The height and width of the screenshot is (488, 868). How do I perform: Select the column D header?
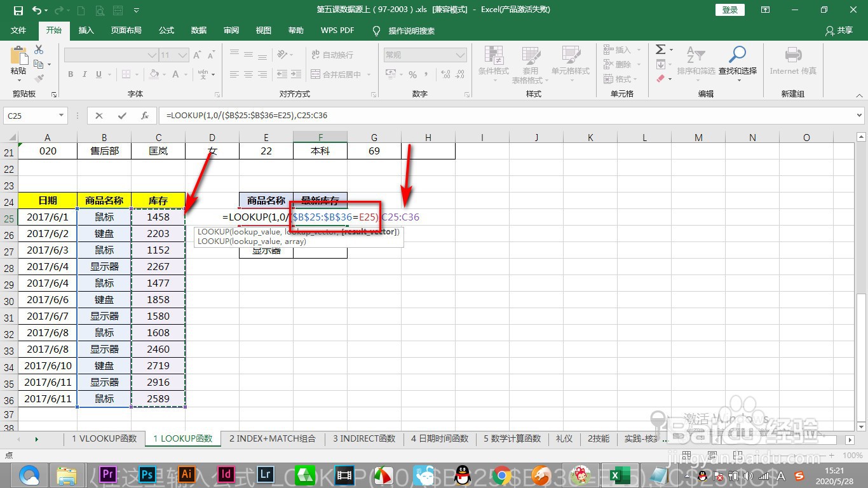(212, 138)
